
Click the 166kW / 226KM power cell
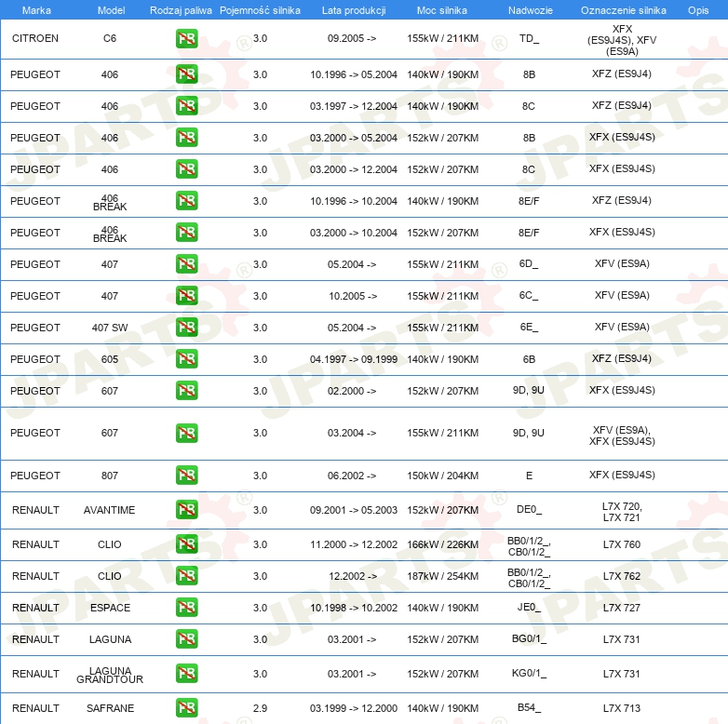(442, 544)
